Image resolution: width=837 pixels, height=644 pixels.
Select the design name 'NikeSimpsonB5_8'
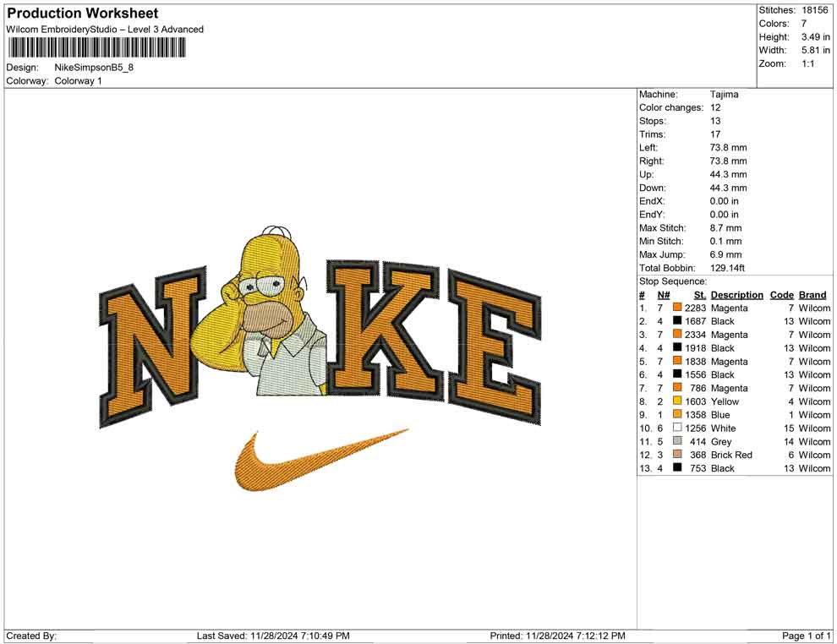[94, 68]
